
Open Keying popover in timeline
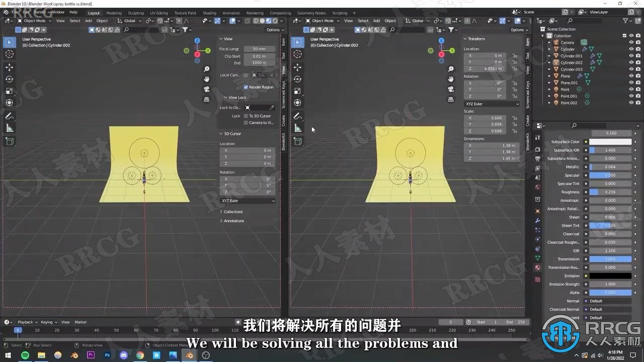tap(48, 322)
